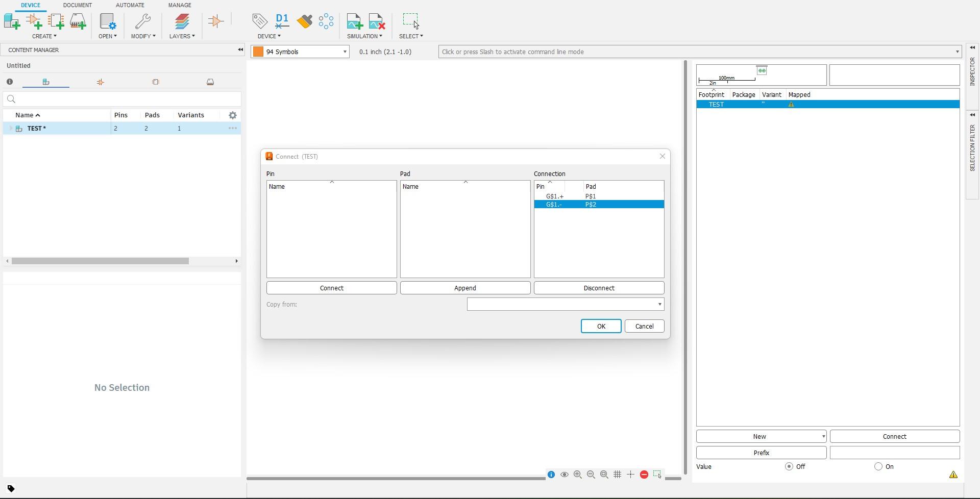The height and width of the screenshot is (499, 980).
Task: Click the paintbrush icon in Device group
Action: (305, 21)
